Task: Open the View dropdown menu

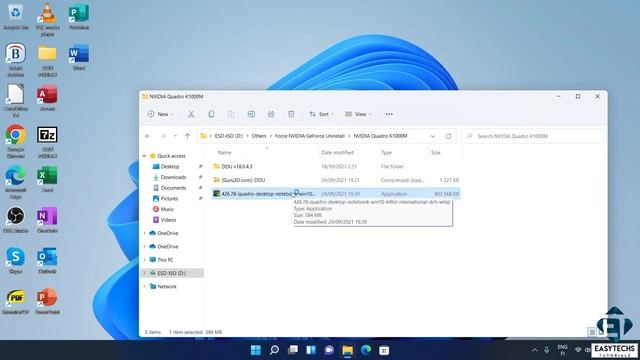Action: point(358,114)
